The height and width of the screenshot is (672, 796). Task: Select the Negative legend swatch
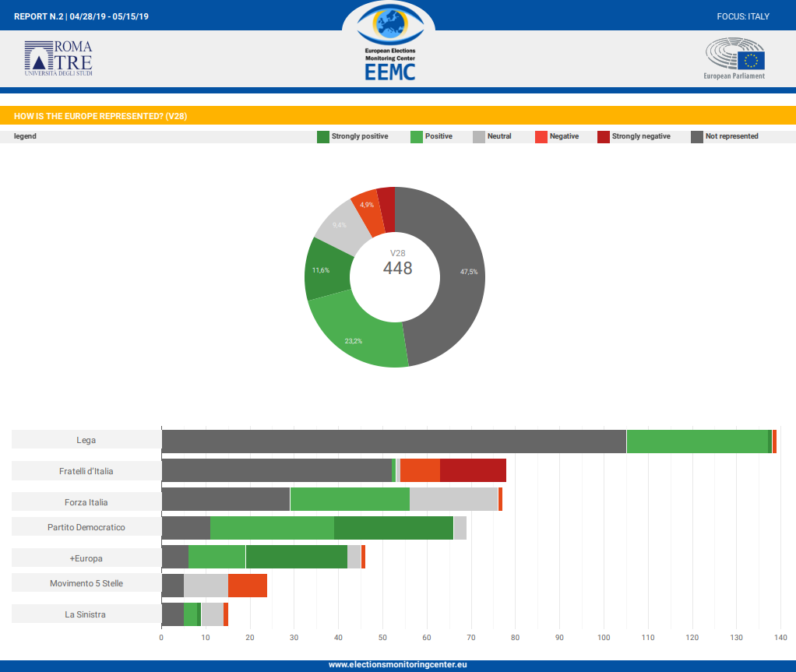541,136
